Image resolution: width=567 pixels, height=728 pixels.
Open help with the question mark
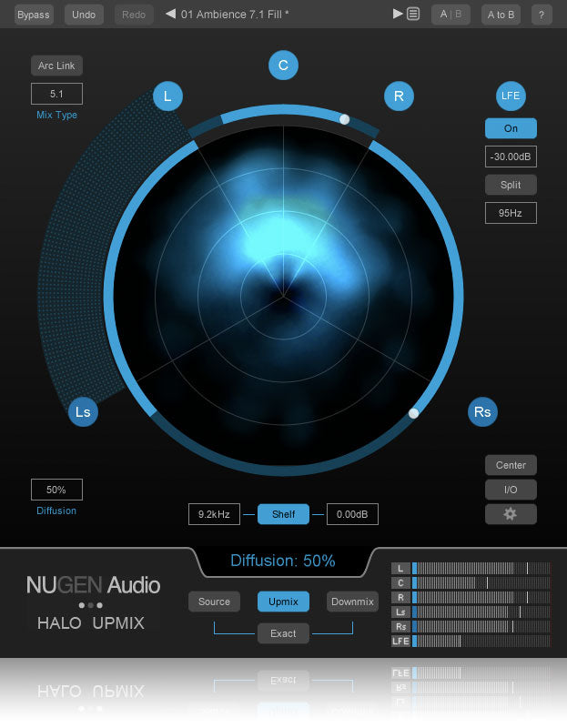[542, 15]
